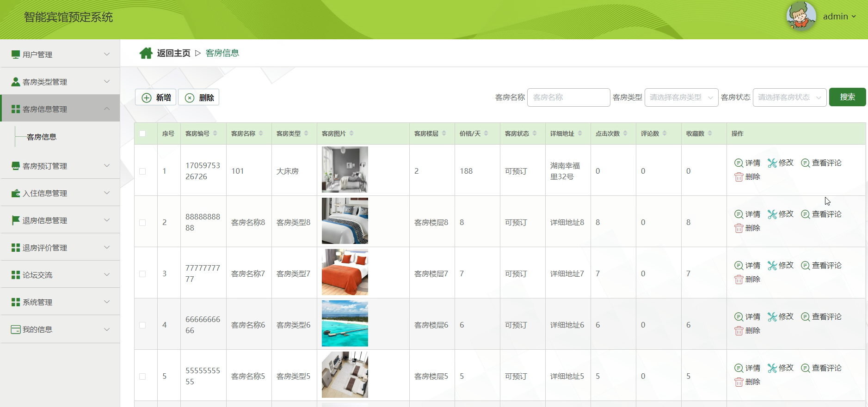868x407 pixels.
Task: Click the green 搜索 button
Action: tap(847, 97)
